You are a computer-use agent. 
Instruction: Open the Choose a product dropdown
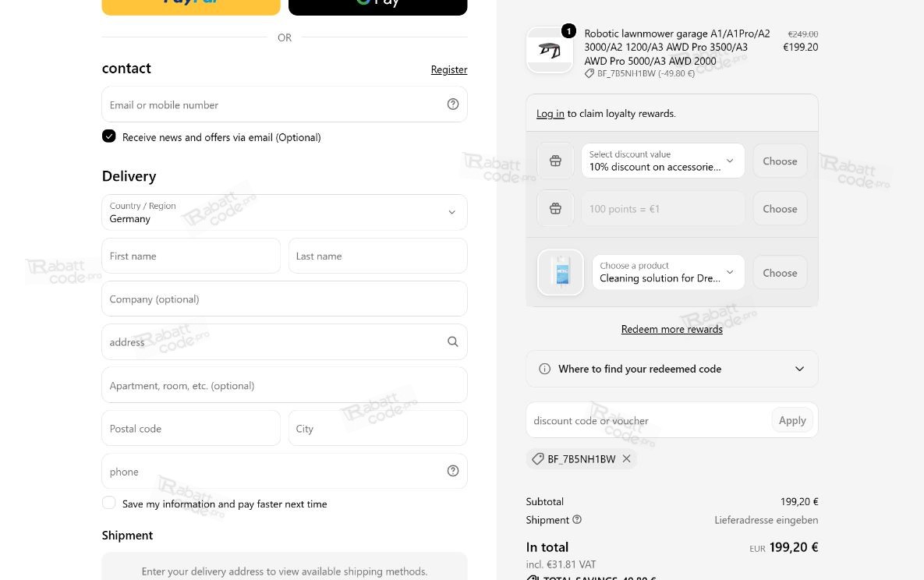[x=668, y=272]
